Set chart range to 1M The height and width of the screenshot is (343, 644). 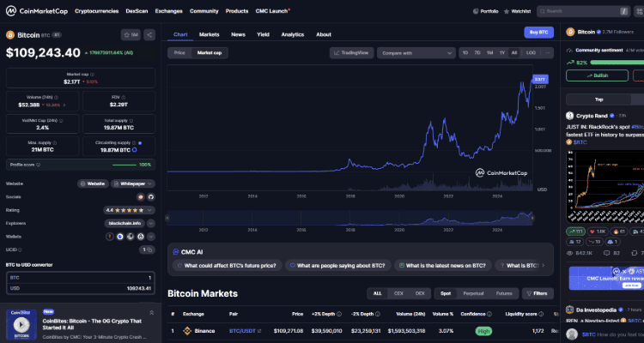click(489, 53)
